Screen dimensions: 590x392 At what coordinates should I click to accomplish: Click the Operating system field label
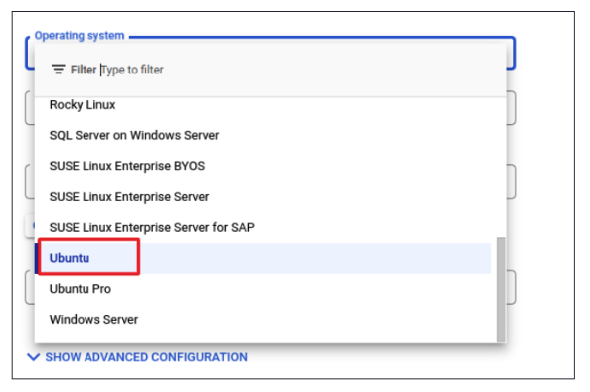click(79, 36)
